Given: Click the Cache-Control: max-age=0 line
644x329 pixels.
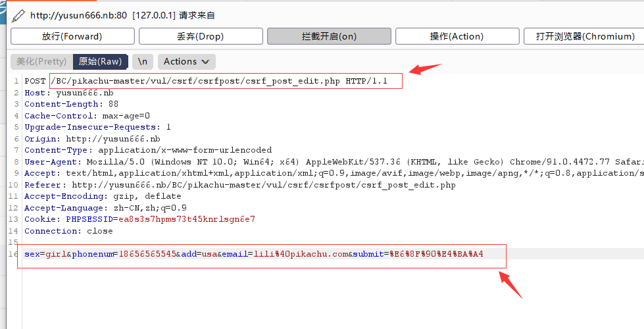Looking at the screenshot, I should coord(87,116).
